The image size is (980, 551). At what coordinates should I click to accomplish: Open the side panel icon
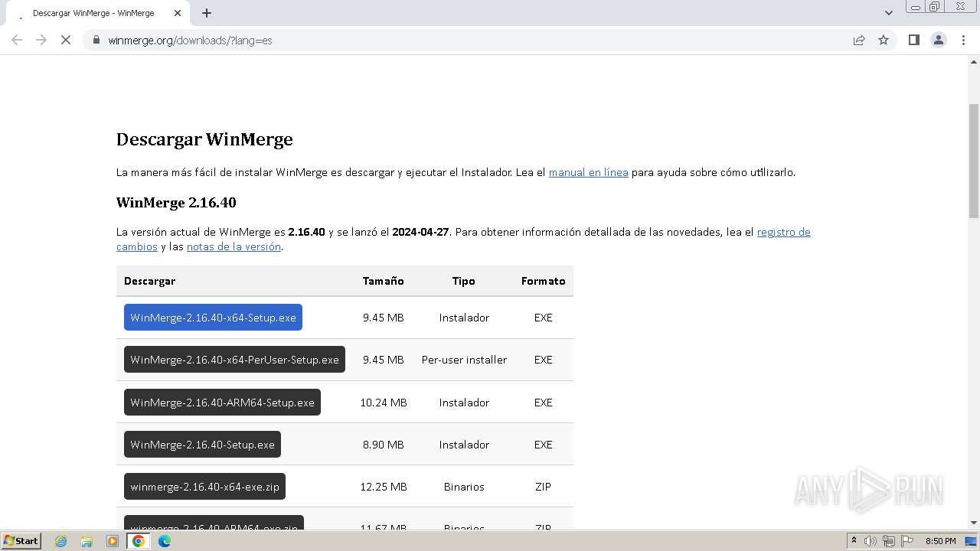[x=913, y=40]
